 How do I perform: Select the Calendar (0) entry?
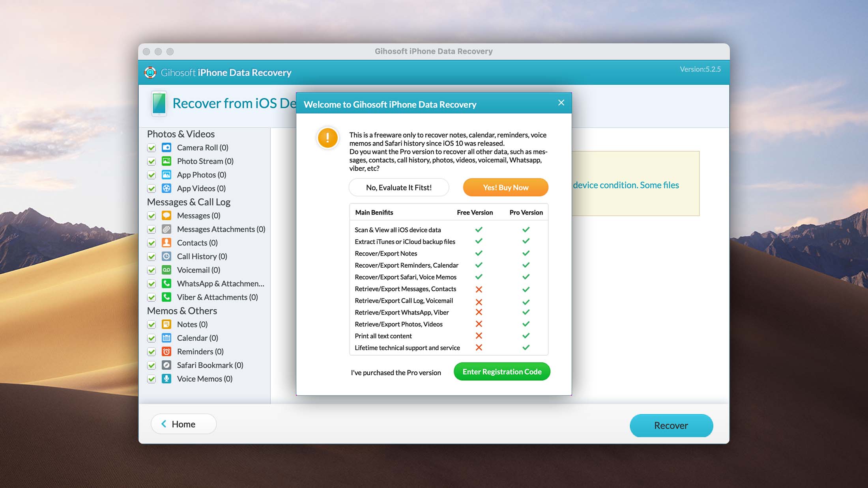(197, 338)
